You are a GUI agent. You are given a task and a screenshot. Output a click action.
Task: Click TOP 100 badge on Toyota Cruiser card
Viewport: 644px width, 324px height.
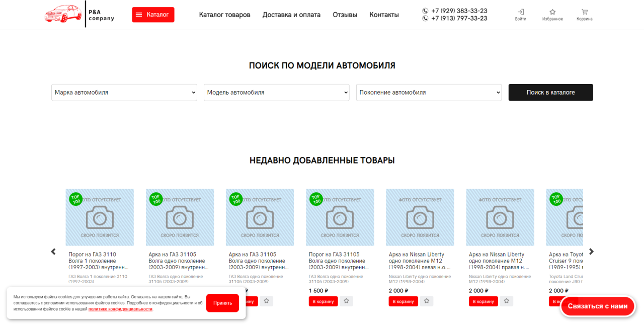(556, 199)
